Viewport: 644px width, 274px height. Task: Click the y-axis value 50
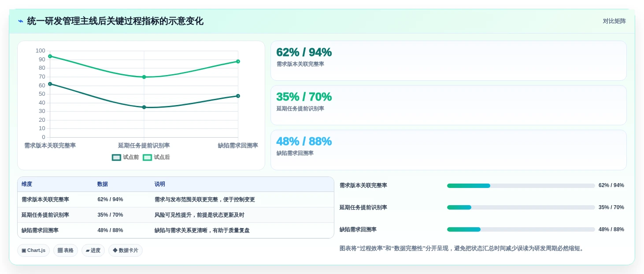[42, 94]
